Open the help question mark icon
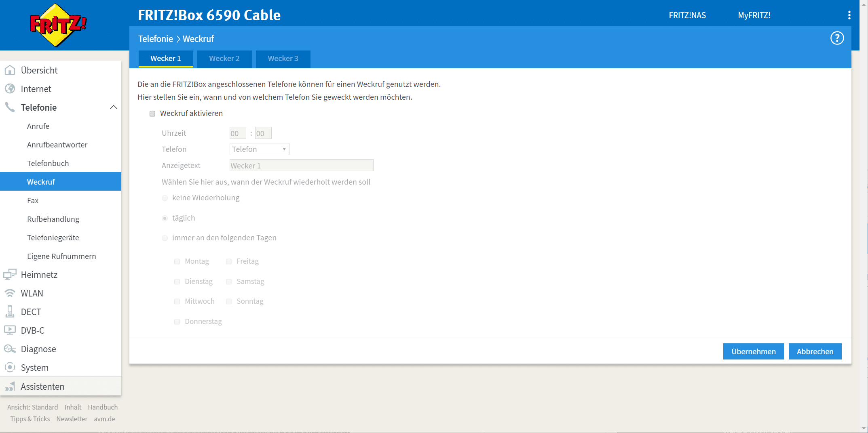 pyautogui.click(x=837, y=38)
